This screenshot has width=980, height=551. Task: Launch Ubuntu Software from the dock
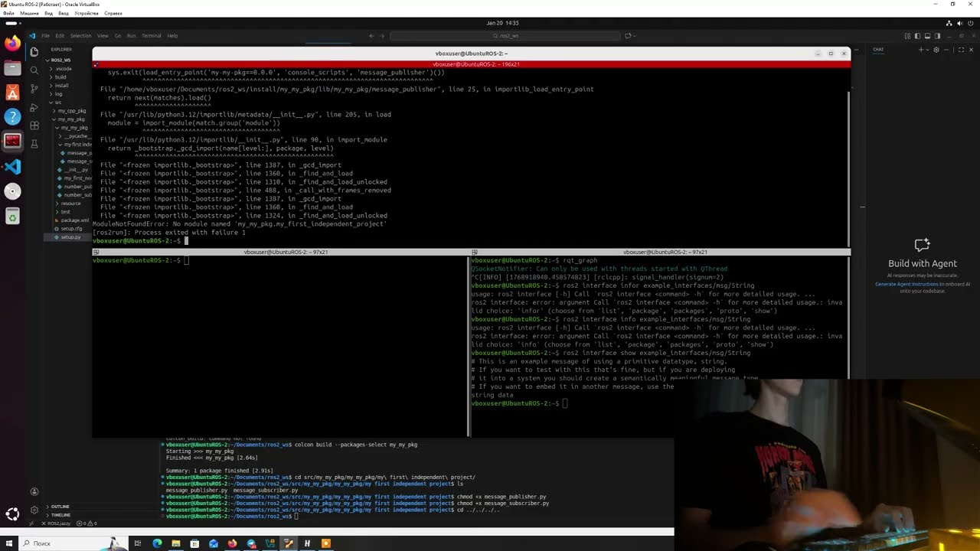click(x=12, y=93)
